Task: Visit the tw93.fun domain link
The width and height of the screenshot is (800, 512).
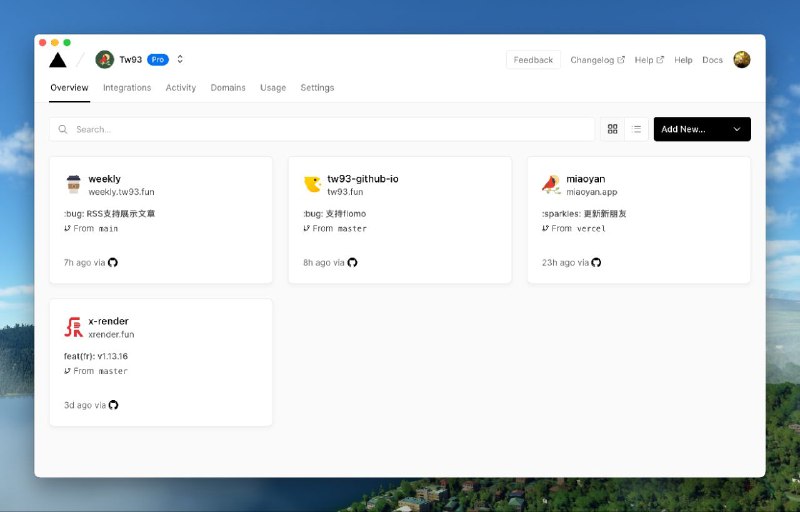Action: (x=345, y=192)
